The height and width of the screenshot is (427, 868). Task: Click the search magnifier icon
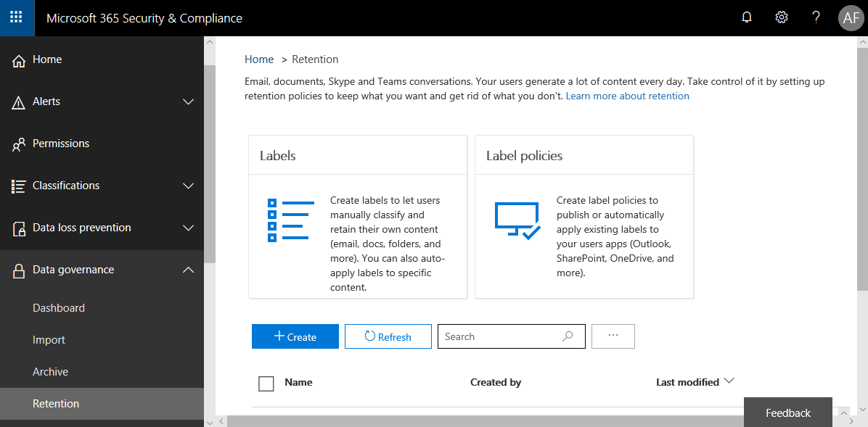point(568,336)
